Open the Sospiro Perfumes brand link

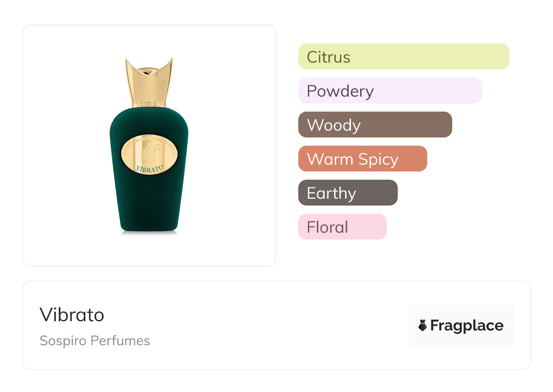94,341
